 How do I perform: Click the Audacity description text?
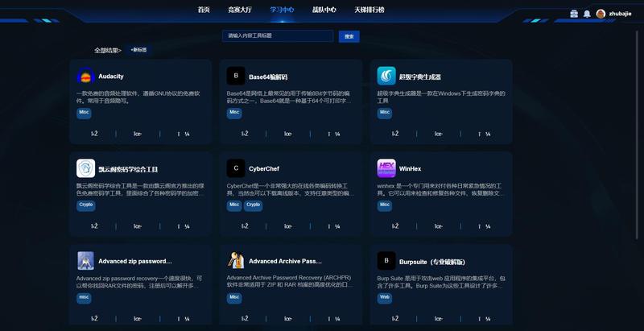click(x=138, y=97)
